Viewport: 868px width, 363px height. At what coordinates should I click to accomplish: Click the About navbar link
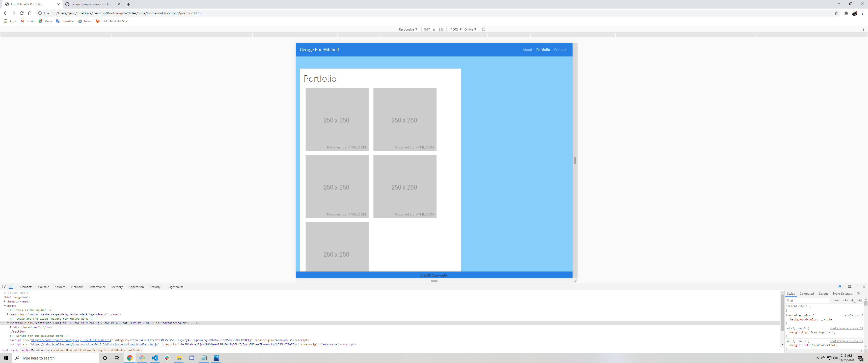click(x=527, y=49)
